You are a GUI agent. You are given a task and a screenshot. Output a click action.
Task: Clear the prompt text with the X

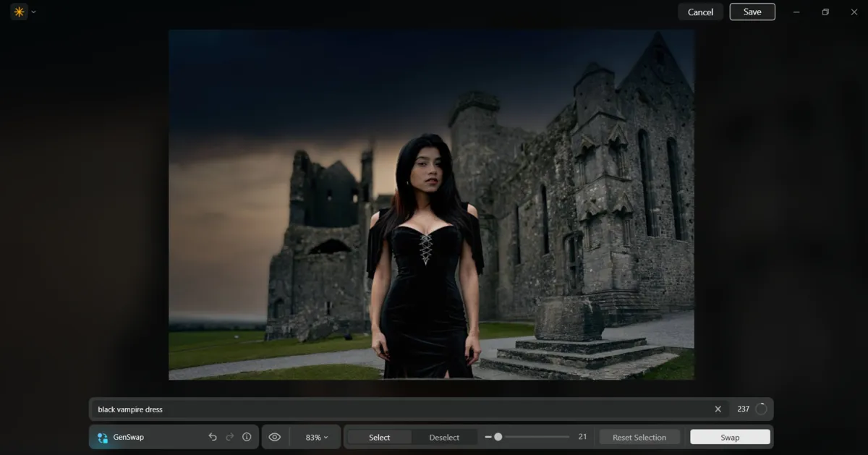(x=718, y=409)
